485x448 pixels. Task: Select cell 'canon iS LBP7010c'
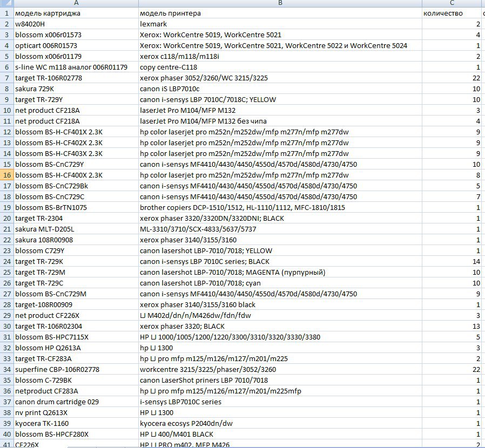coord(280,89)
